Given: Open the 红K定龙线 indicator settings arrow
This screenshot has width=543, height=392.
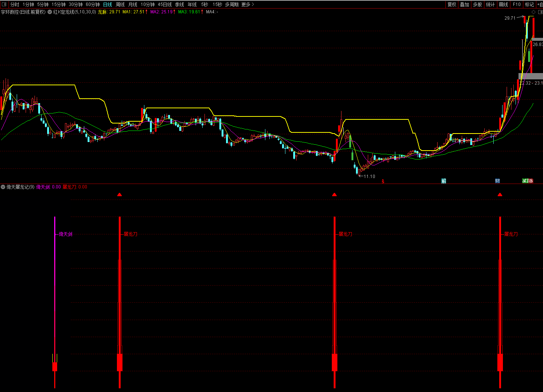Looking at the screenshot, I should [50, 12].
